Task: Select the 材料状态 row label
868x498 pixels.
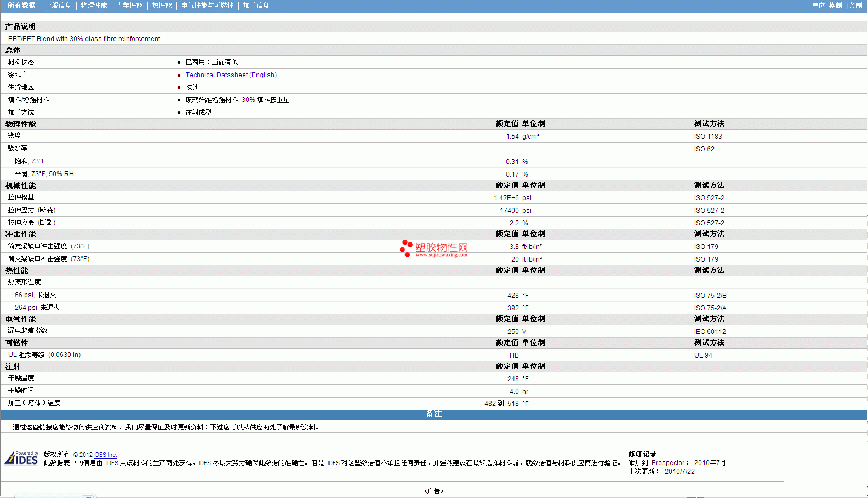Action: click(21, 62)
